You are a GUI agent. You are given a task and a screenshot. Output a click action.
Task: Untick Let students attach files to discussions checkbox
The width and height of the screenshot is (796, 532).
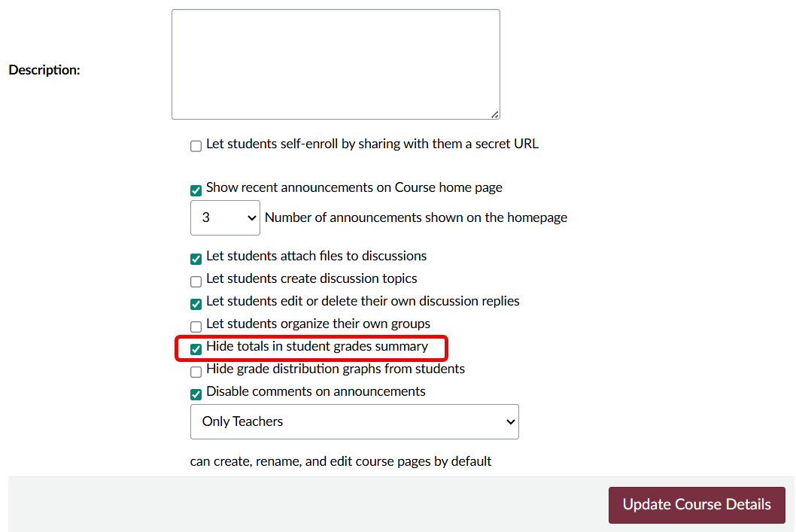coord(196,259)
